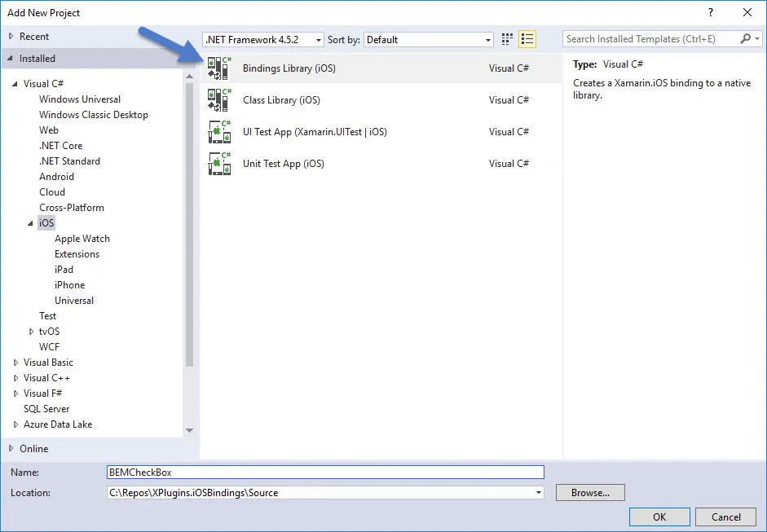Image resolution: width=767 pixels, height=532 pixels.
Task: Select the Web category
Action: (49, 130)
